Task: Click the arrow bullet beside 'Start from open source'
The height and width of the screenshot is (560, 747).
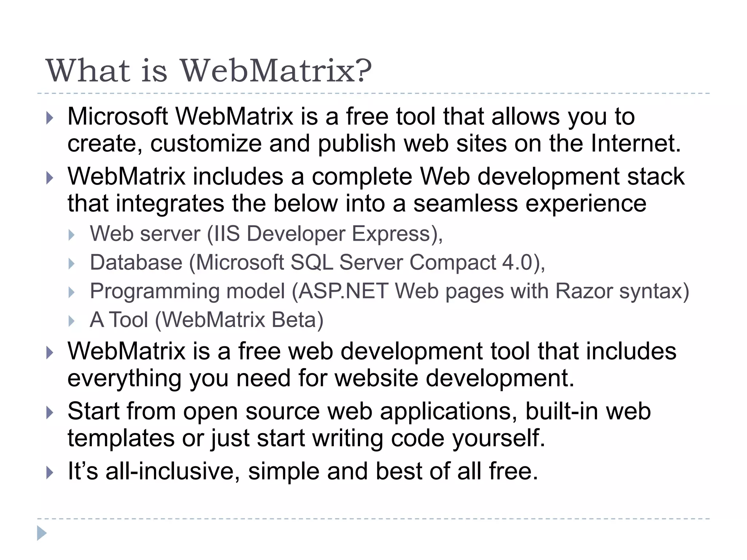Action: [x=50, y=413]
